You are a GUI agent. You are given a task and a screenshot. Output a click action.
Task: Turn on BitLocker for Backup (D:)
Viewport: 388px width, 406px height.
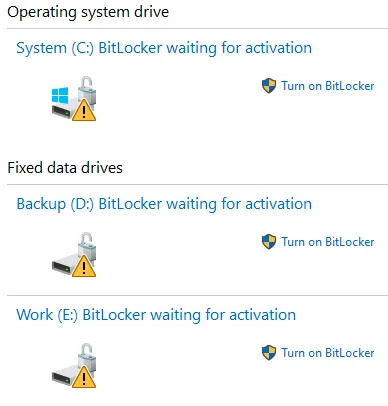click(328, 242)
